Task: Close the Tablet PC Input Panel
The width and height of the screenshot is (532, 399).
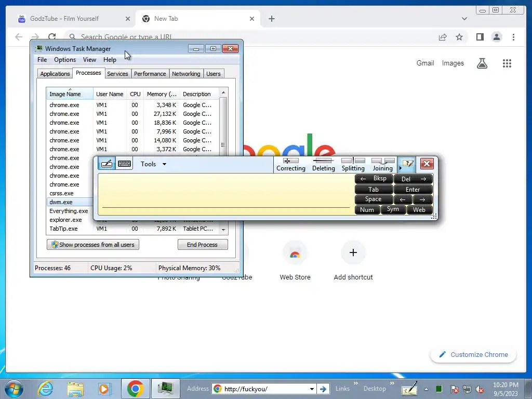Action: [427, 164]
